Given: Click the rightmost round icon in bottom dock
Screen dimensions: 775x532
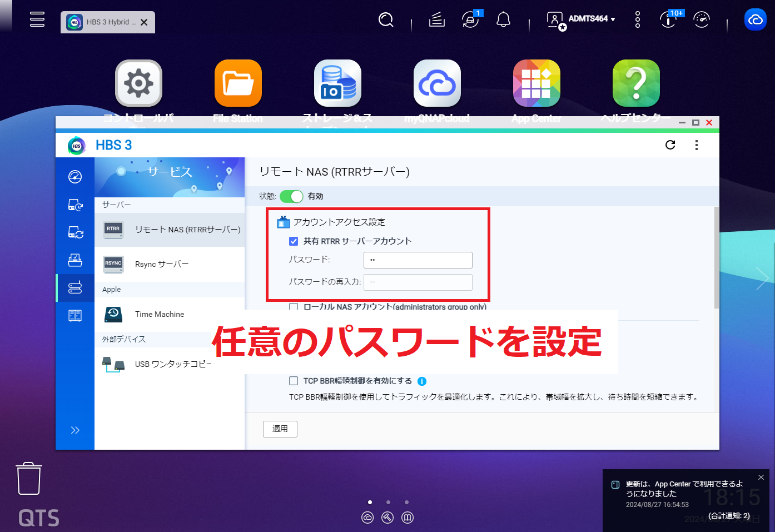Looking at the screenshot, I should coord(408,518).
